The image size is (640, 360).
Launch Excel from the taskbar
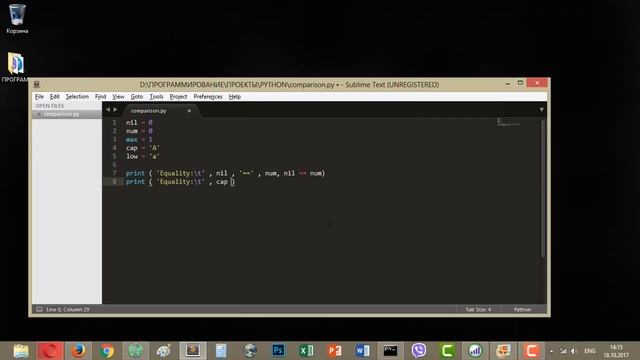click(x=306, y=351)
